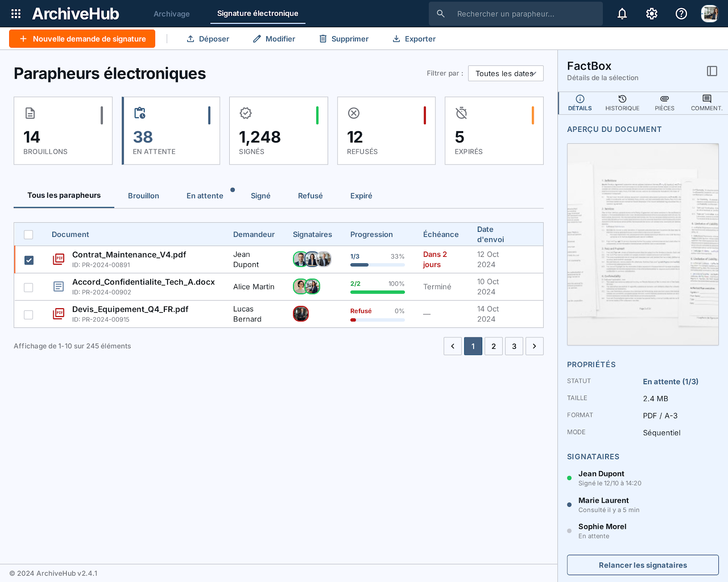Click the Exporter toolbar button
Viewport: 728px width, 582px height.
414,39
